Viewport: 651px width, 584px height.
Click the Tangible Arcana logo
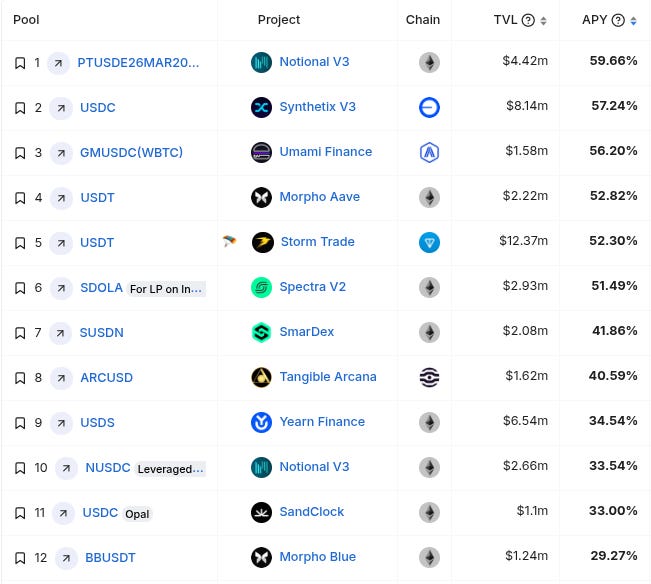click(262, 377)
